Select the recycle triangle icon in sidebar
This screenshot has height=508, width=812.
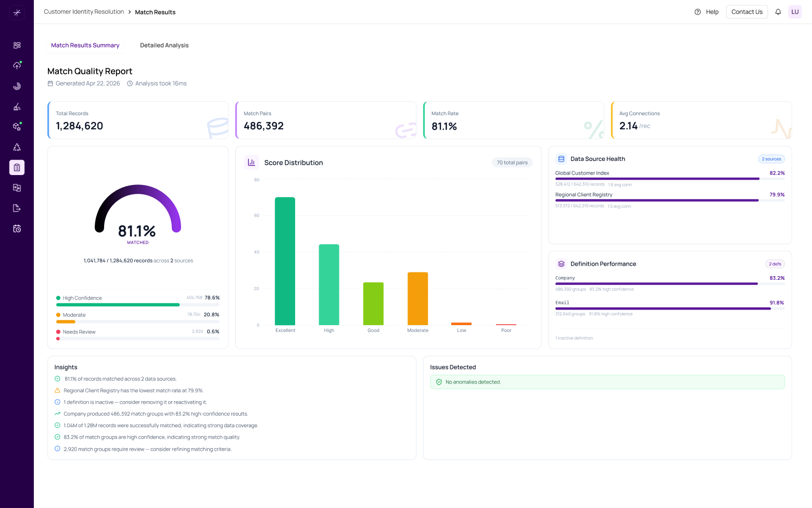tap(17, 147)
